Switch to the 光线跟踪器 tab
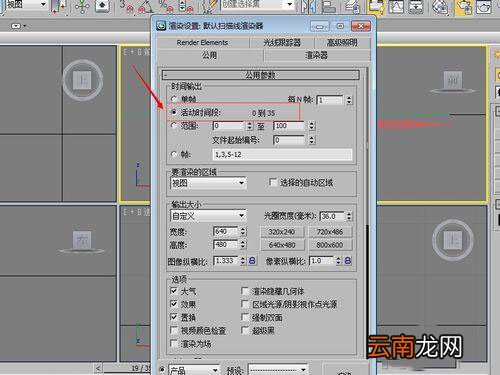Image resolution: width=500 pixels, height=375 pixels. pos(282,43)
